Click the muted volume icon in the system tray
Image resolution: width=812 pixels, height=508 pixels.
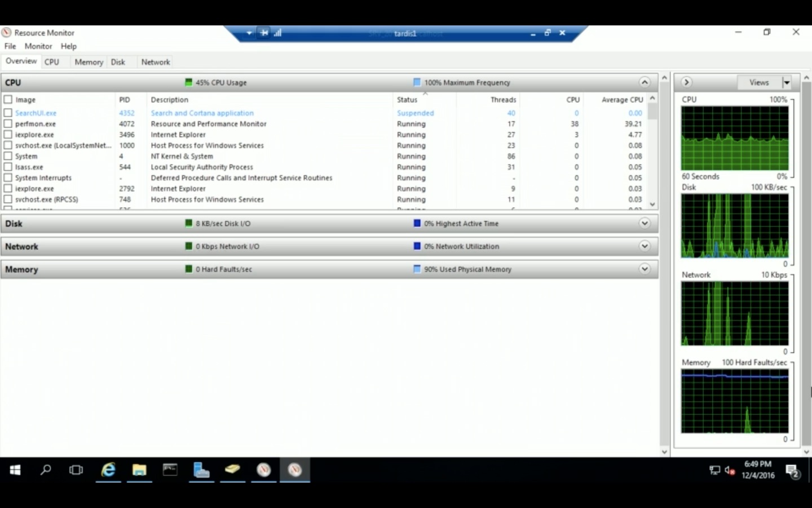(729, 471)
